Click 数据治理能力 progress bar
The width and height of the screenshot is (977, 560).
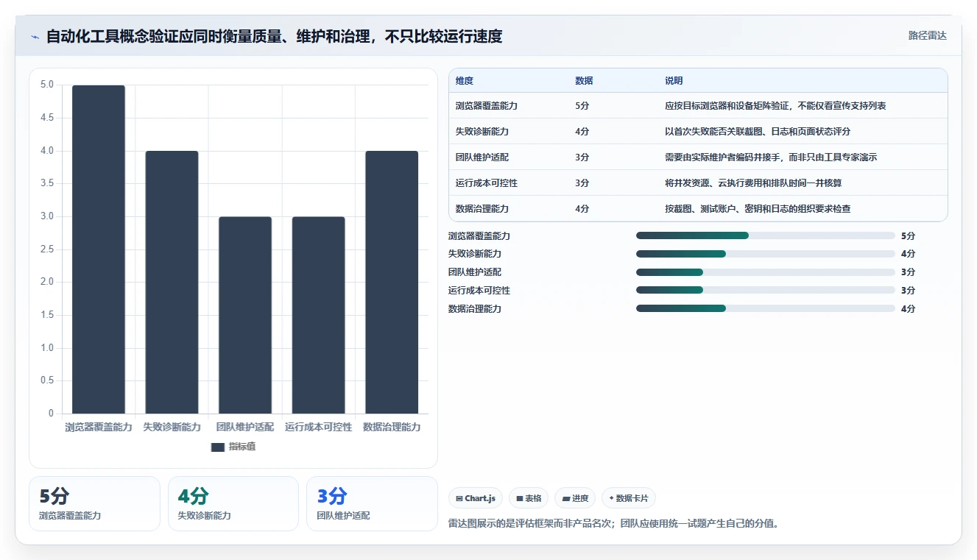tap(765, 309)
